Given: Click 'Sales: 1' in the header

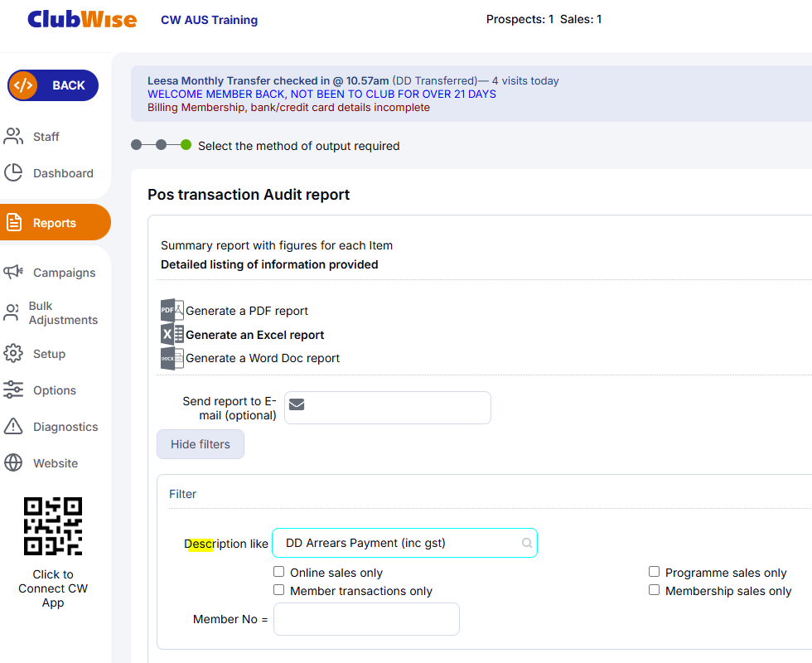Looking at the screenshot, I should (581, 19).
